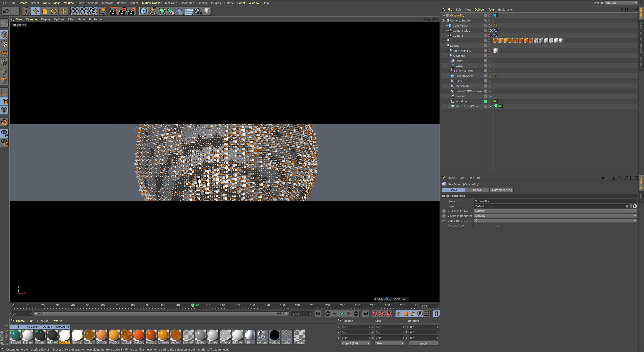Click the Undo arrow icon
This screenshot has width=644, height=352.
click(x=6, y=11)
